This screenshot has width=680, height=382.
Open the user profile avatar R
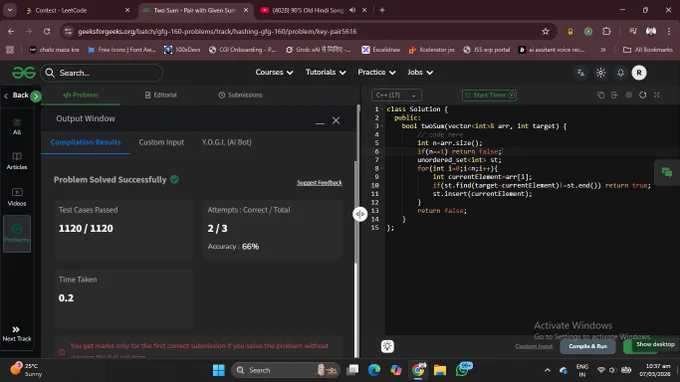[639, 73]
